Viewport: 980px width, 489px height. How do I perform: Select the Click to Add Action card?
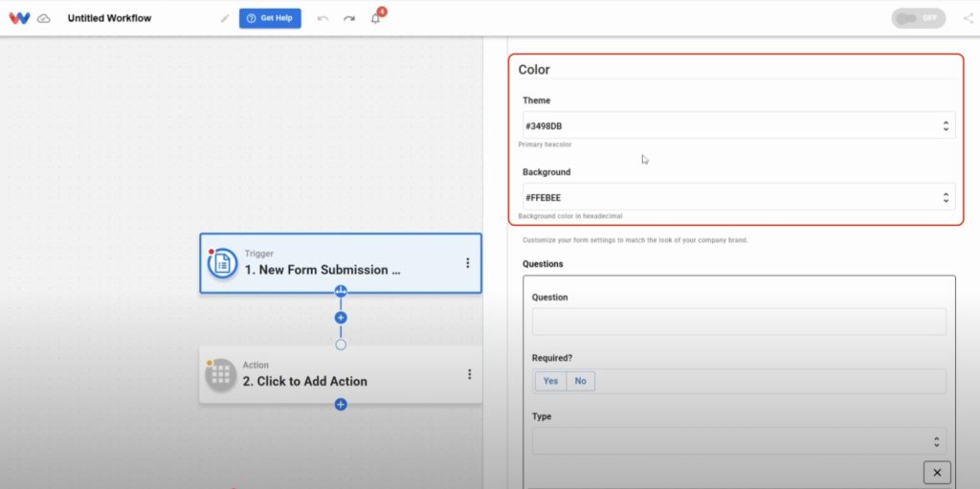tap(341, 374)
